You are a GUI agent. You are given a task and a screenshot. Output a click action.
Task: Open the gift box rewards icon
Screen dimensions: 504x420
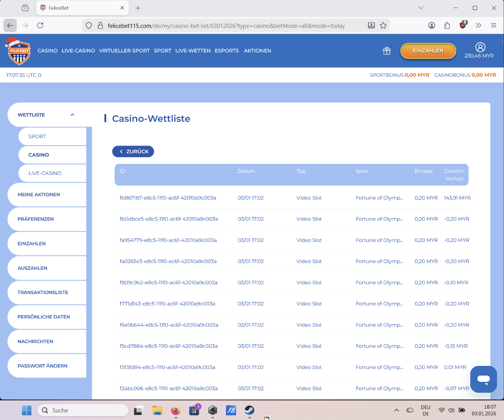(x=386, y=51)
